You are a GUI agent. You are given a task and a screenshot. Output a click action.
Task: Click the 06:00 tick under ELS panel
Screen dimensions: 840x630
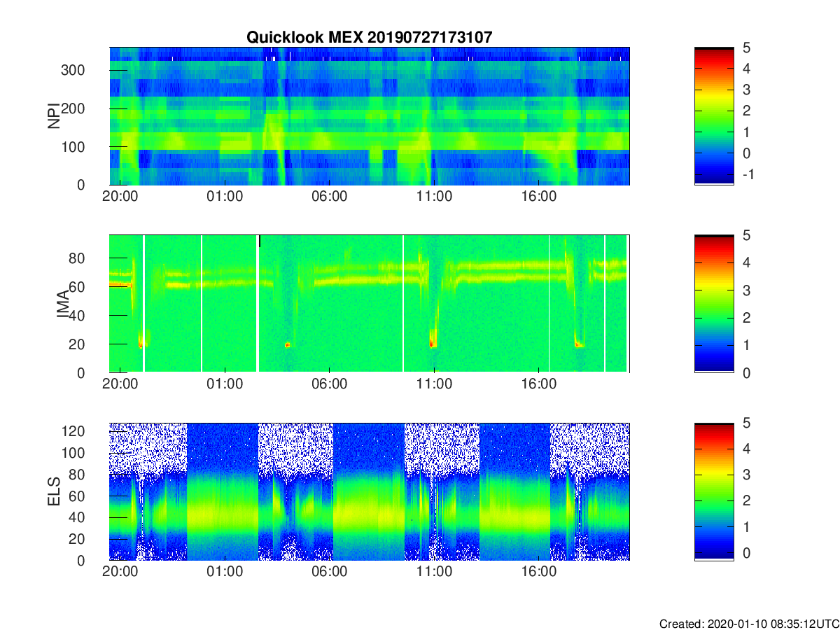(x=330, y=572)
